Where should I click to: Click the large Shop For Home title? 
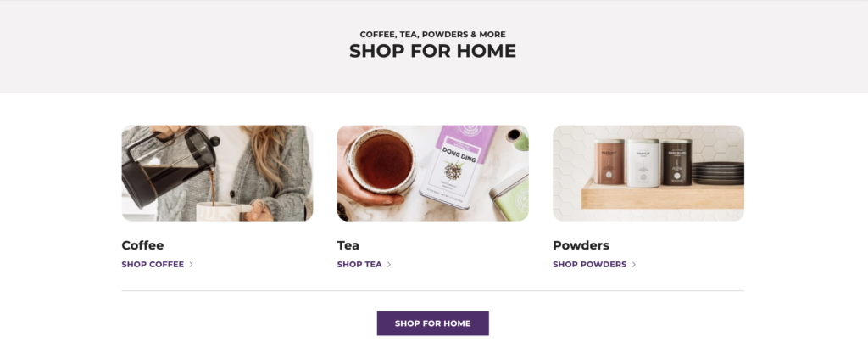click(x=433, y=51)
